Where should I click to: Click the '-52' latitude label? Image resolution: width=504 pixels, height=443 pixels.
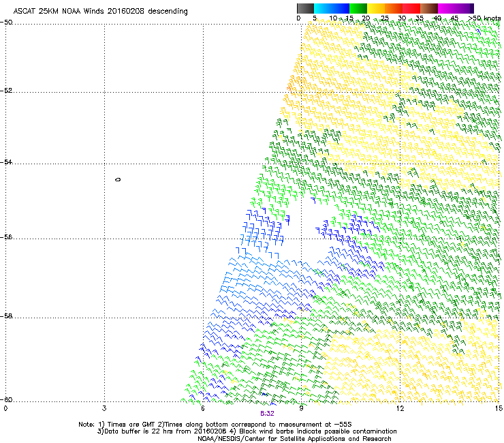pyautogui.click(x=6, y=91)
